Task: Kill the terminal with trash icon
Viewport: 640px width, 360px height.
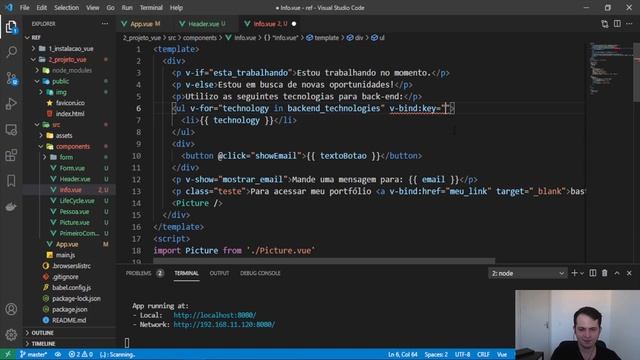Action: [604, 273]
